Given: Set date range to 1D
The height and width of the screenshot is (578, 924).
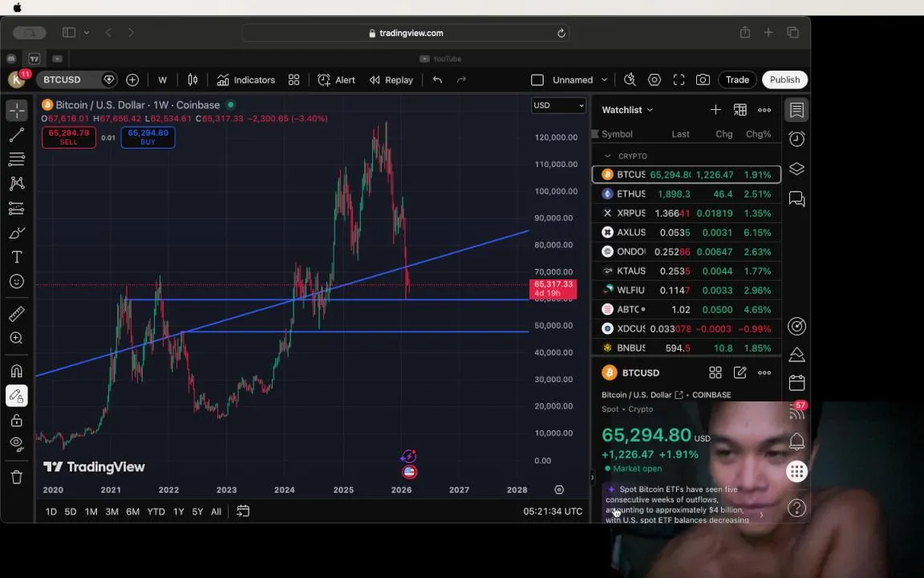Looking at the screenshot, I should coord(51,511).
